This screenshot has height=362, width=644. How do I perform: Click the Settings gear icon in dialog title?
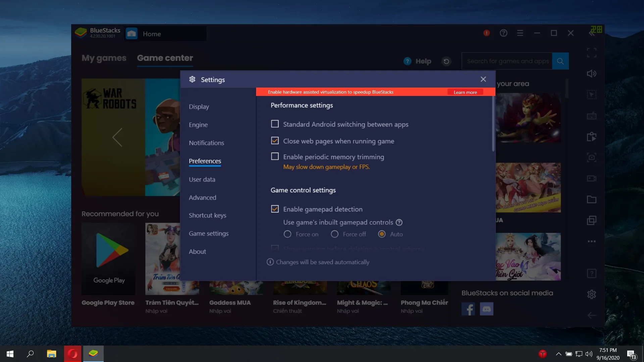coord(192,80)
